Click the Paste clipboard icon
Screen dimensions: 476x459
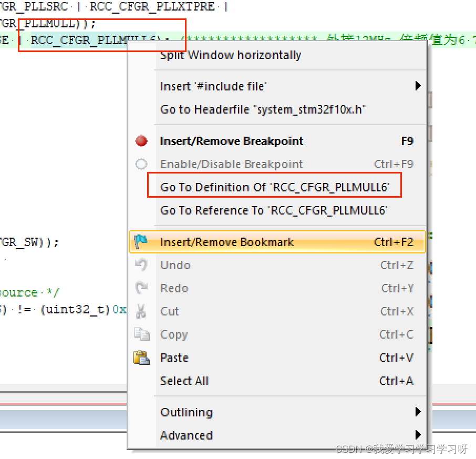(141, 358)
